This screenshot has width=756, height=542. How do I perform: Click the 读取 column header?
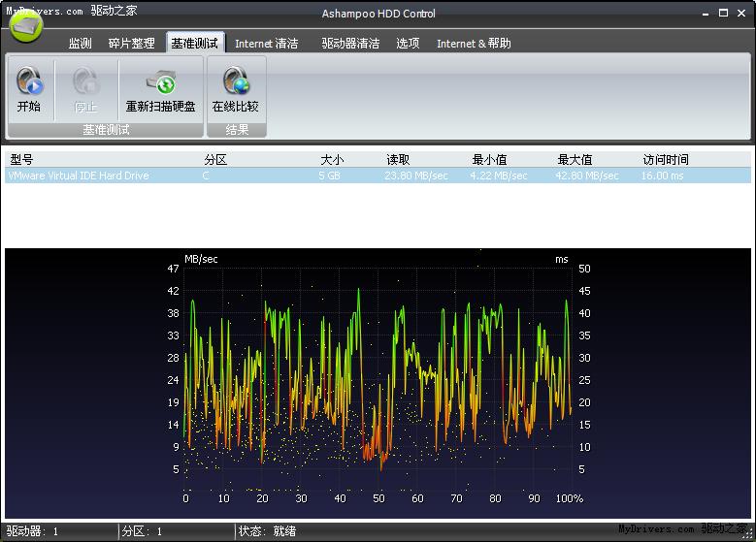click(398, 159)
